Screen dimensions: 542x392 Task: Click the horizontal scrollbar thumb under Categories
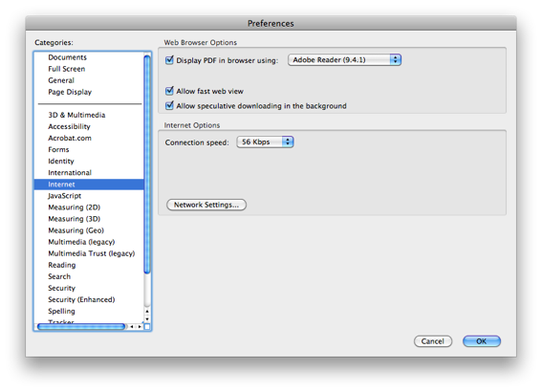[x=81, y=326]
